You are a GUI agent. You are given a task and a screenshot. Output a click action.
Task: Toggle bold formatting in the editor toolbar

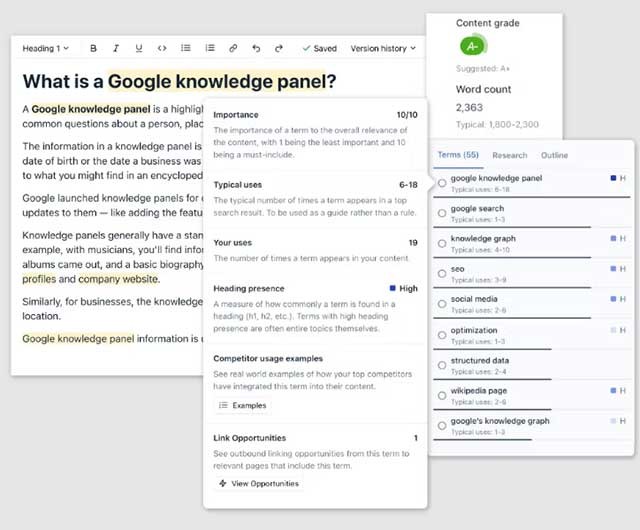click(x=94, y=48)
